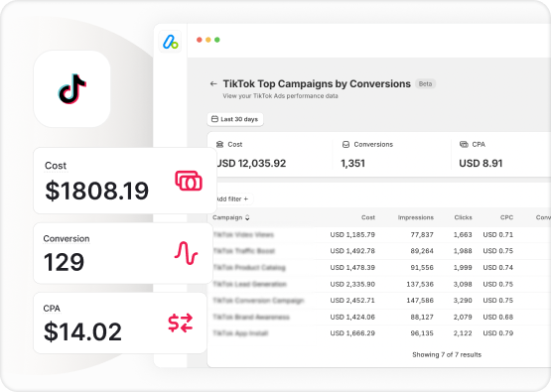Click CPC cell USD 0.79
The image size is (551, 392).
(498, 333)
